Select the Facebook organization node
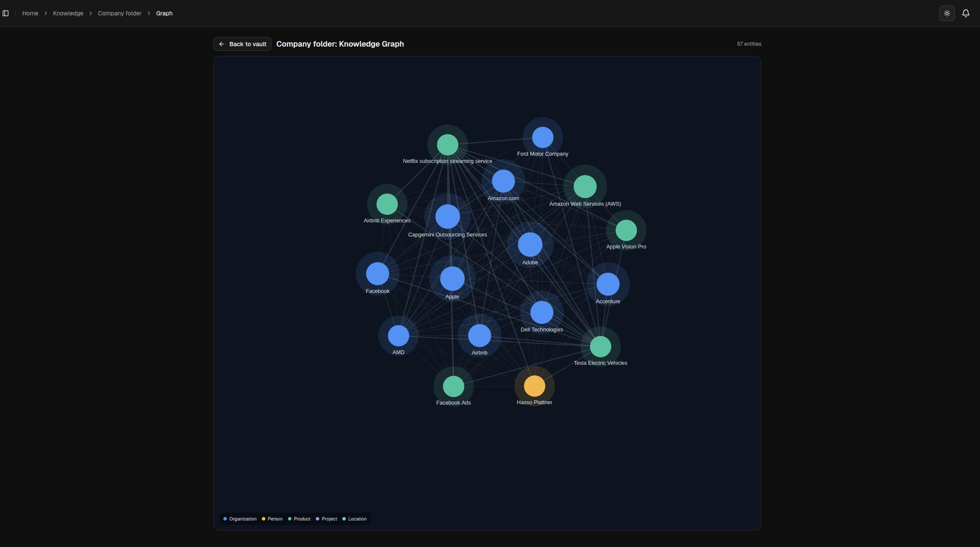This screenshot has width=980, height=547. click(x=377, y=274)
